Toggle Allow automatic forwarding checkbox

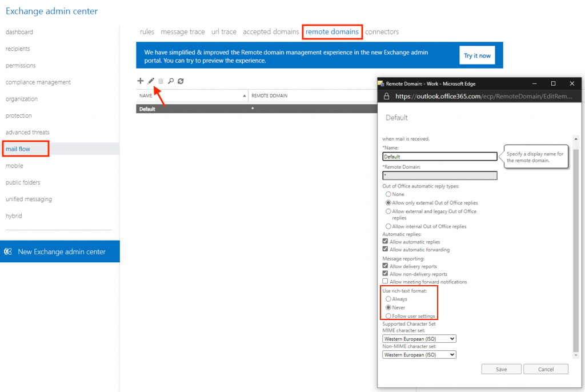[x=385, y=249]
